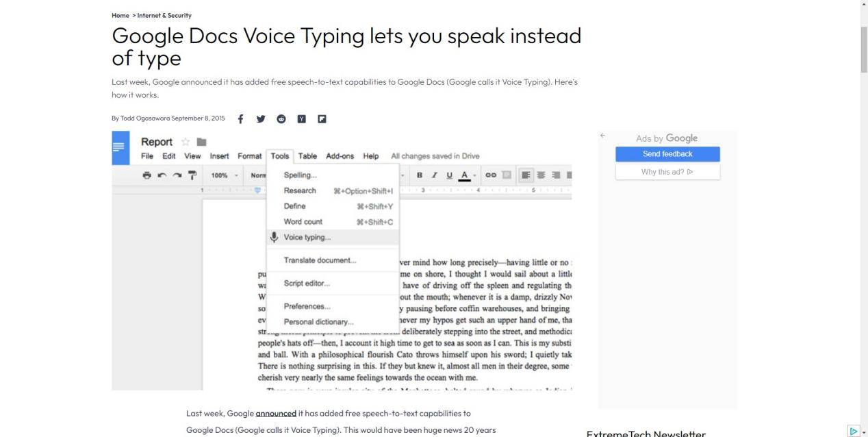Viewport: 868px width, 437px height.
Task: Open the View menu in Docs
Action: click(192, 156)
